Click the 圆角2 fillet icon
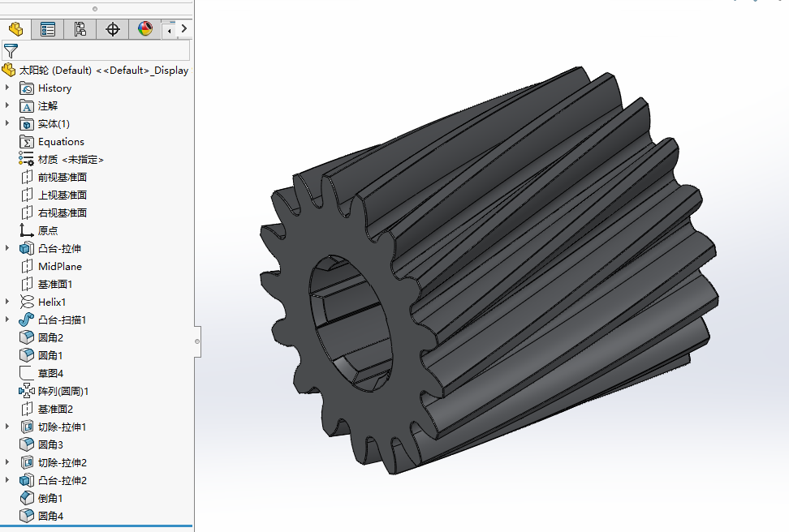 click(27, 337)
